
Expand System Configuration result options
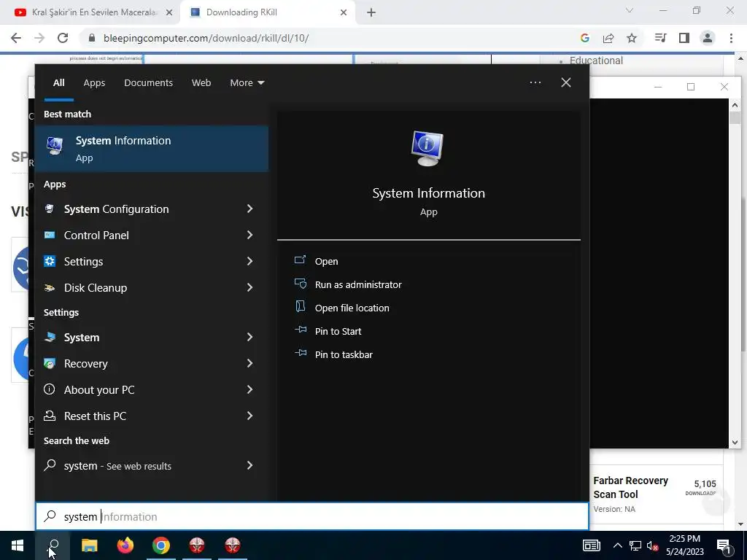point(249,209)
